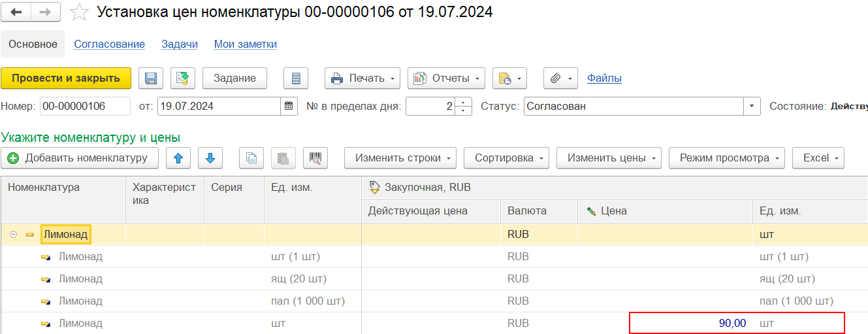Screen dimensions: 868x334
Task: Move the row up with arrow icon
Action: (x=178, y=158)
